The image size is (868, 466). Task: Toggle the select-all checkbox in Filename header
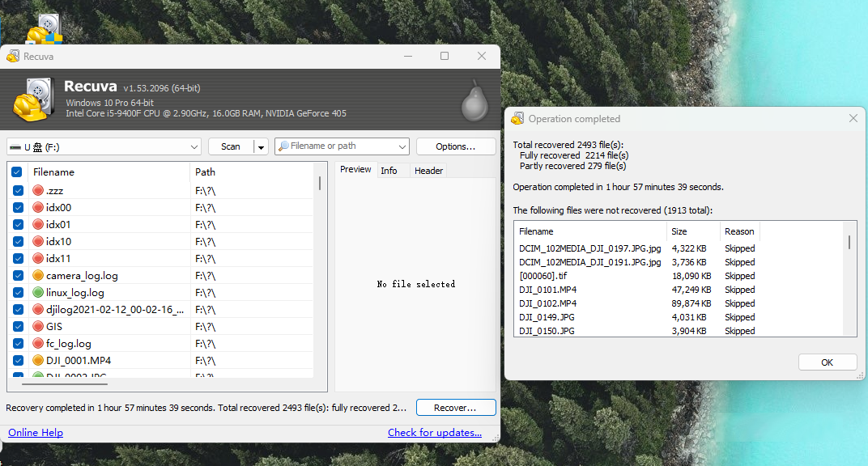tap(17, 172)
